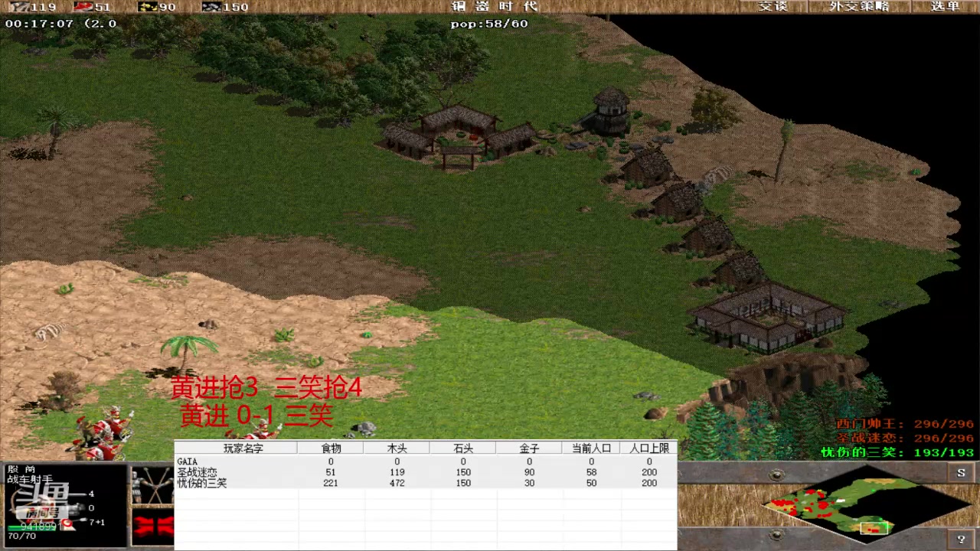The width and height of the screenshot is (980, 551).
Task: Click the wood value 472 in table
Action: 397,483
